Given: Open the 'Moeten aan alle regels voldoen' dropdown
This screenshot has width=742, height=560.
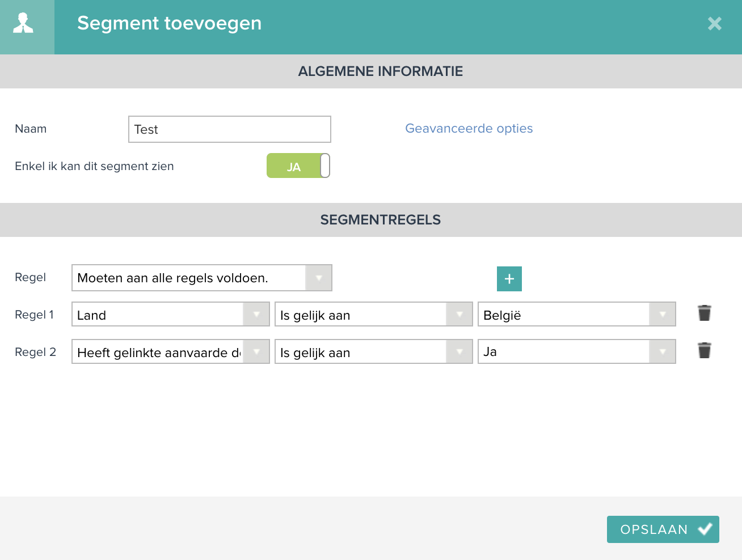Looking at the screenshot, I should 202,278.
